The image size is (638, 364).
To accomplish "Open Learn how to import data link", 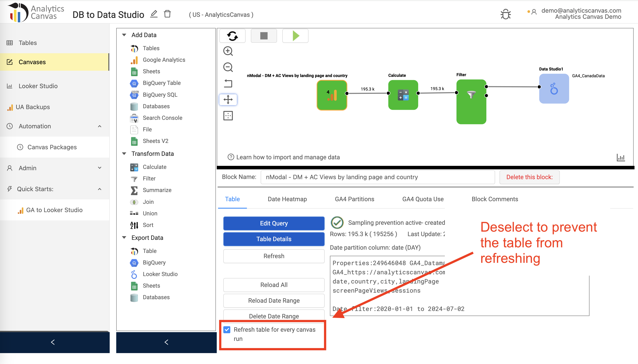I will click(x=284, y=157).
